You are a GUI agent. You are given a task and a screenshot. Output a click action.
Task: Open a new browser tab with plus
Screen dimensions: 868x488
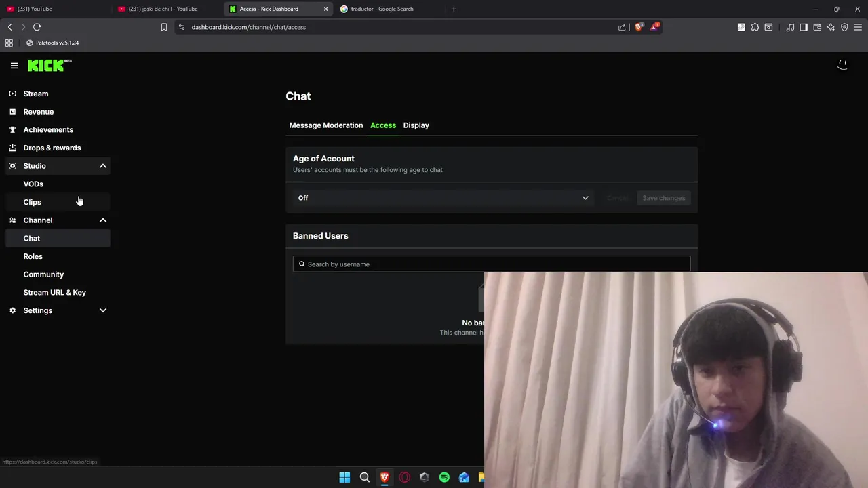coord(454,9)
